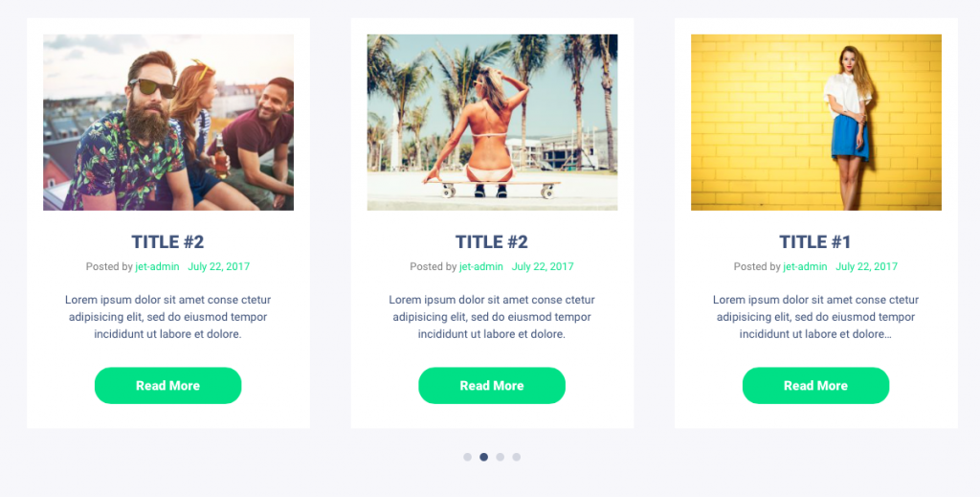
Task: Open the rooftop friends photo thumbnail
Action: tap(168, 123)
